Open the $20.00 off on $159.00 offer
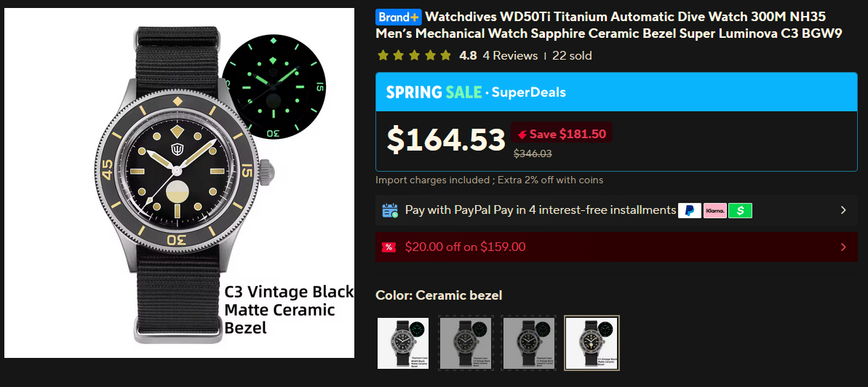The height and width of the screenshot is (387, 868). 616,247
